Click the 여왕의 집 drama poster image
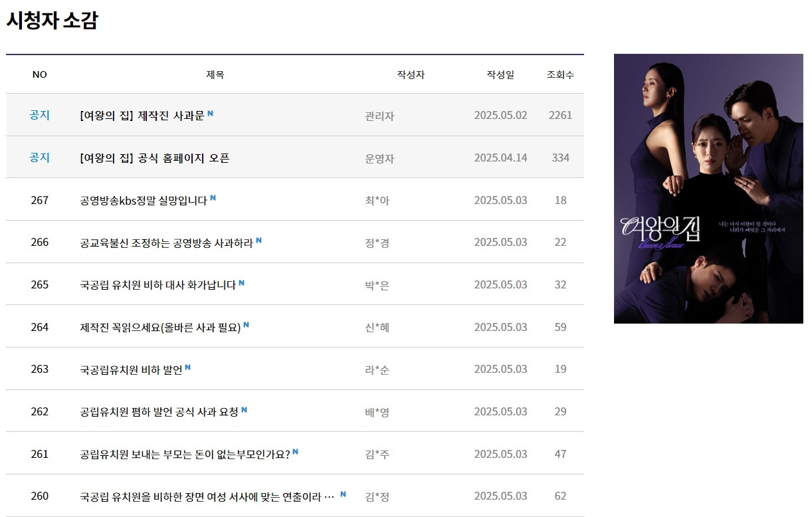The width and height of the screenshot is (812, 517). tap(708, 189)
